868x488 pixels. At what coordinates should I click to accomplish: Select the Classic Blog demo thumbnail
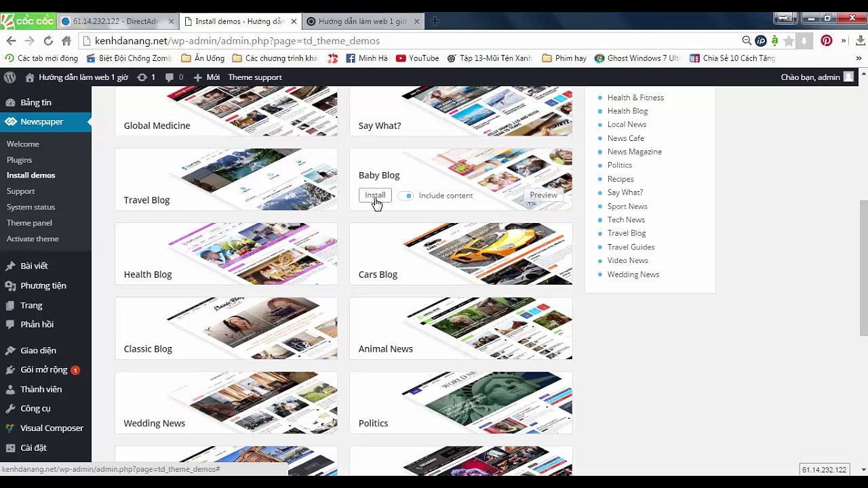pos(226,328)
